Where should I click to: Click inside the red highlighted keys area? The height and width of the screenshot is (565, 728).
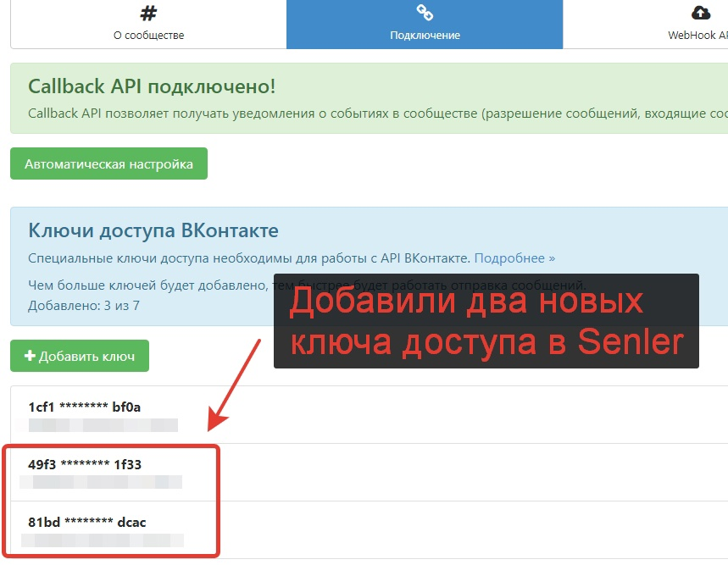(110, 500)
